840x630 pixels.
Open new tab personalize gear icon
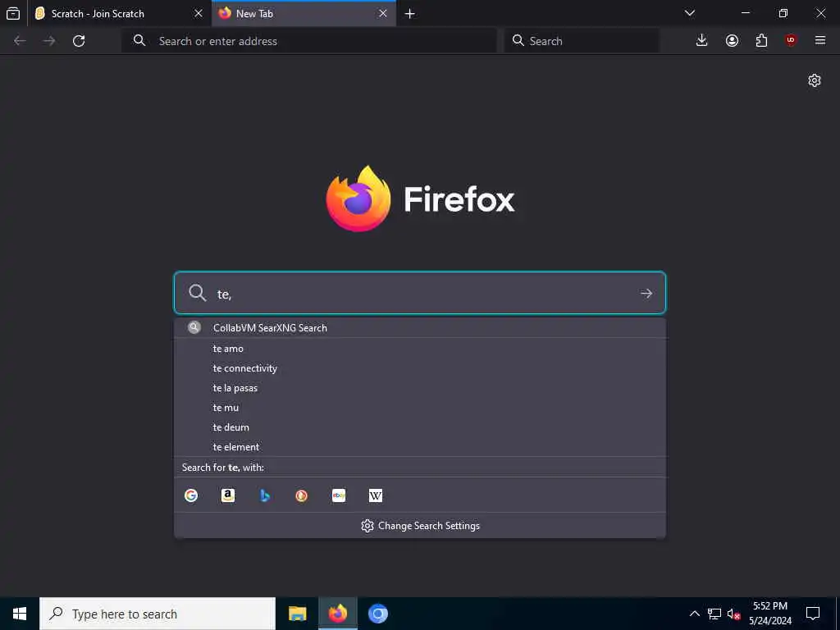click(x=815, y=80)
